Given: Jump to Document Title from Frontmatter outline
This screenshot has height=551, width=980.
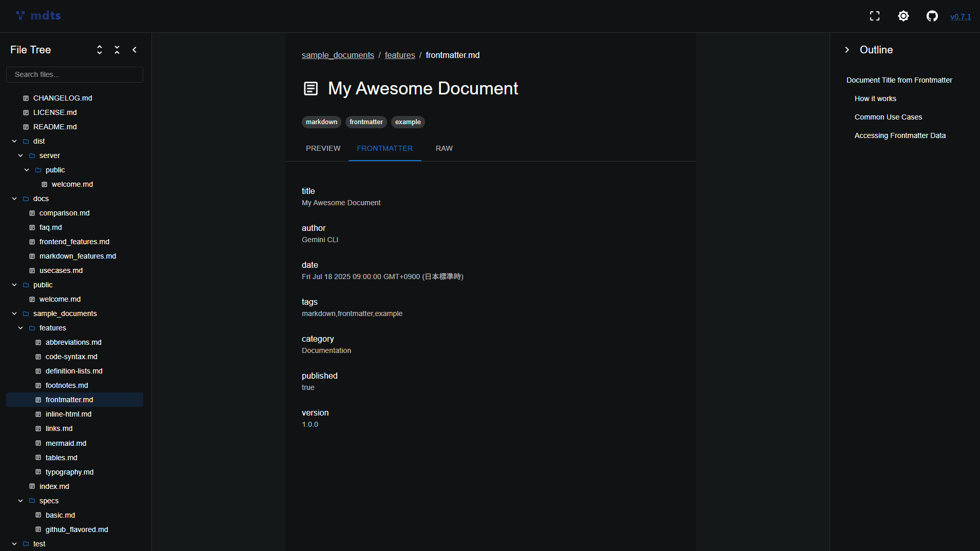Looking at the screenshot, I should click(899, 80).
